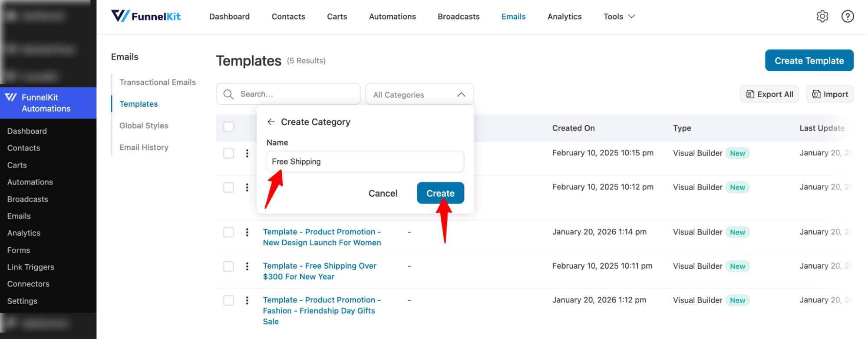This screenshot has width=868, height=339.
Task: Click the category Name input field
Action: tap(365, 162)
